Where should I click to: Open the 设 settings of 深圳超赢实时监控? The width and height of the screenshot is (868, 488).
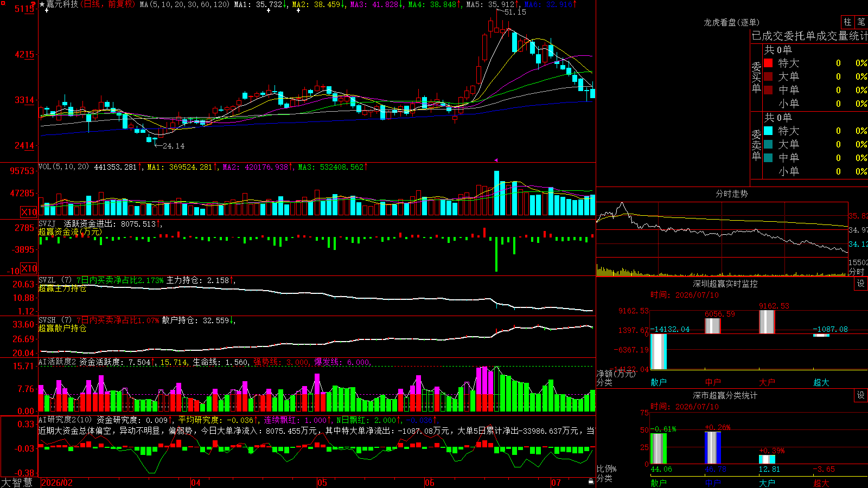pos(860,284)
